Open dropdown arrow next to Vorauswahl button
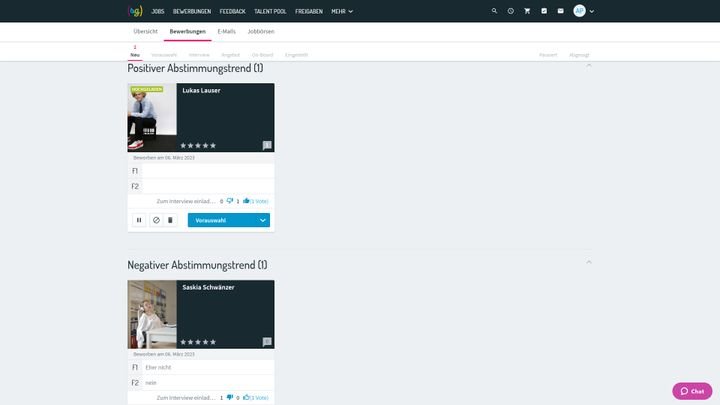The height and width of the screenshot is (405, 720). click(262, 220)
